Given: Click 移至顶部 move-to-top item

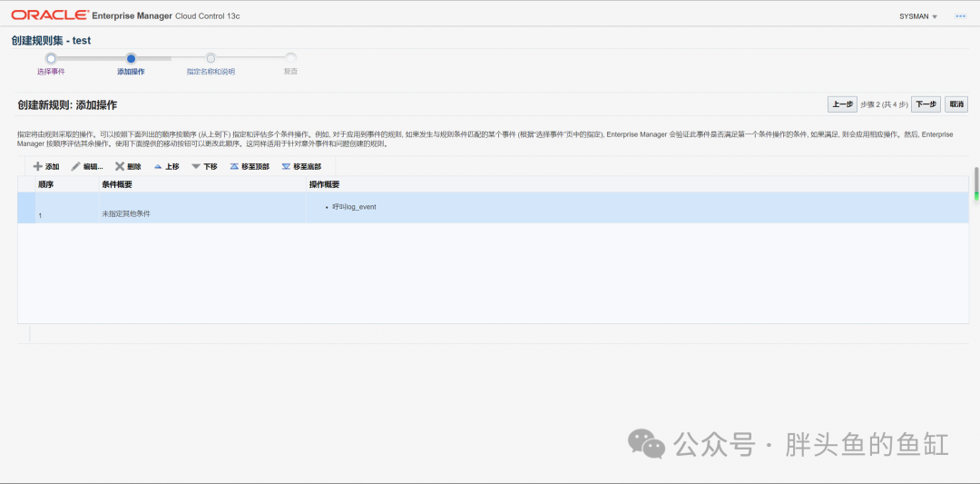Looking at the screenshot, I should click(250, 167).
